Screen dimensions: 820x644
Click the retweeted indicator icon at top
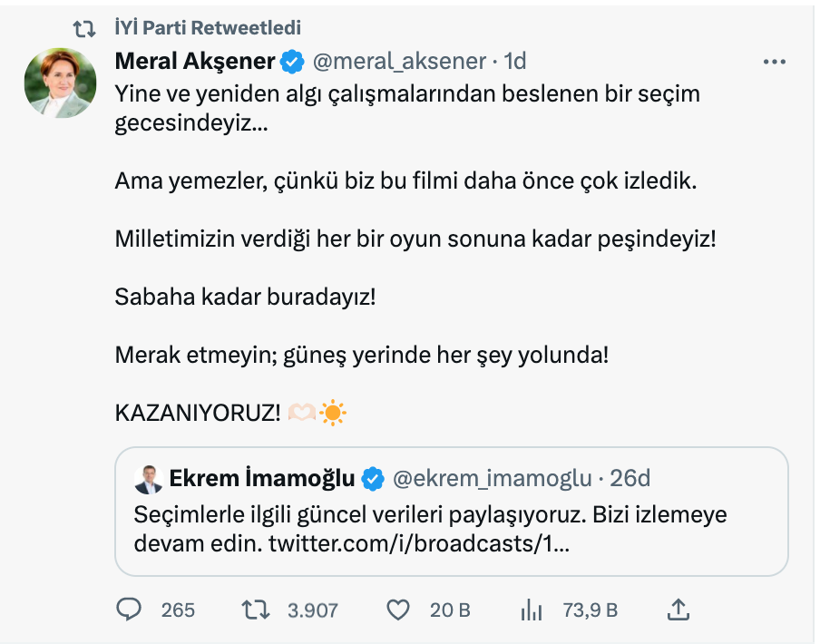(x=83, y=29)
